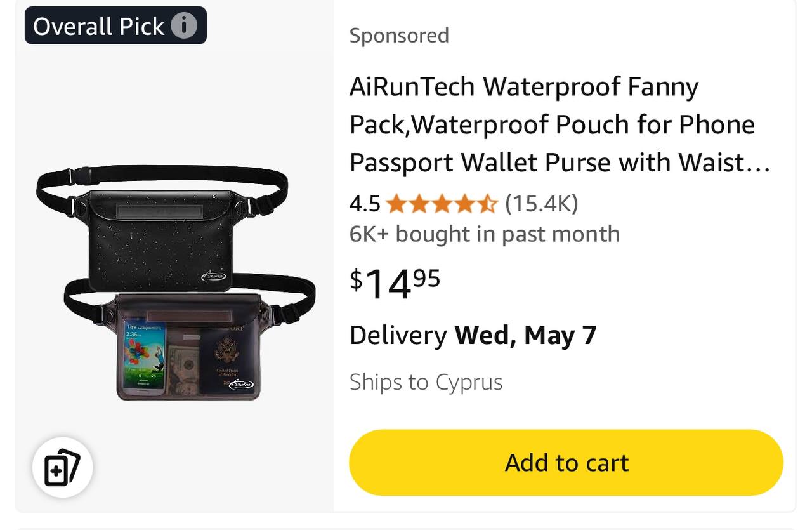This screenshot has height=530, width=812.
Task: Open the 15.4K customer reviews
Action: (542, 204)
